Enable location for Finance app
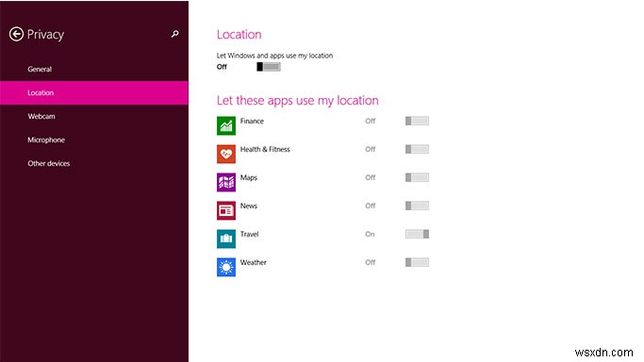Viewport: 644px width, 362px height. click(x=417, y=121)
